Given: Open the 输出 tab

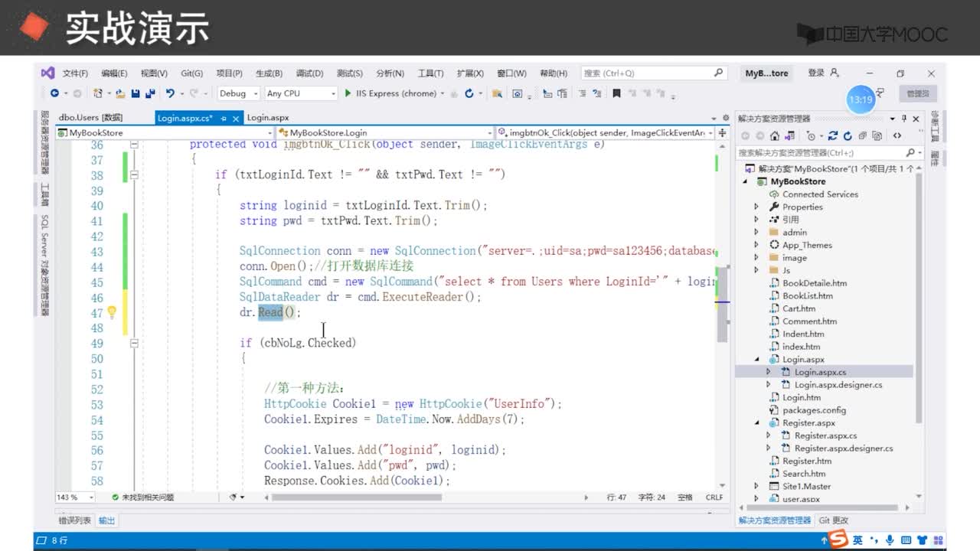Looking at the screenshot, I should coord(107,520).
